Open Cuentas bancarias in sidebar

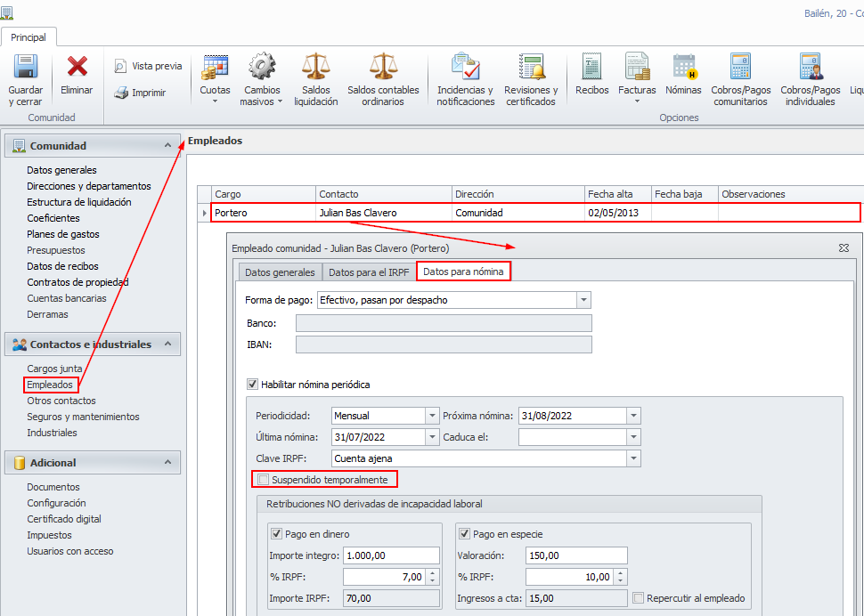(x=67, y=298)
